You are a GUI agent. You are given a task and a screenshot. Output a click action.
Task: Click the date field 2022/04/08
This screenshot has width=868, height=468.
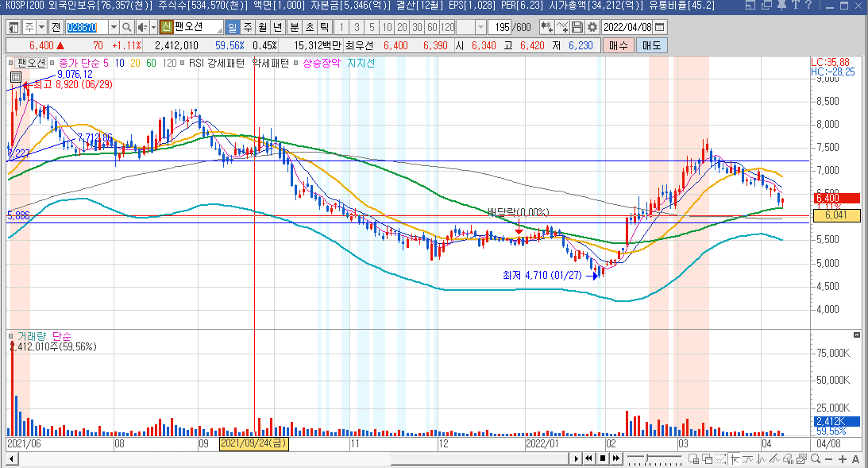pyautogui.click(x=627, y=27)
